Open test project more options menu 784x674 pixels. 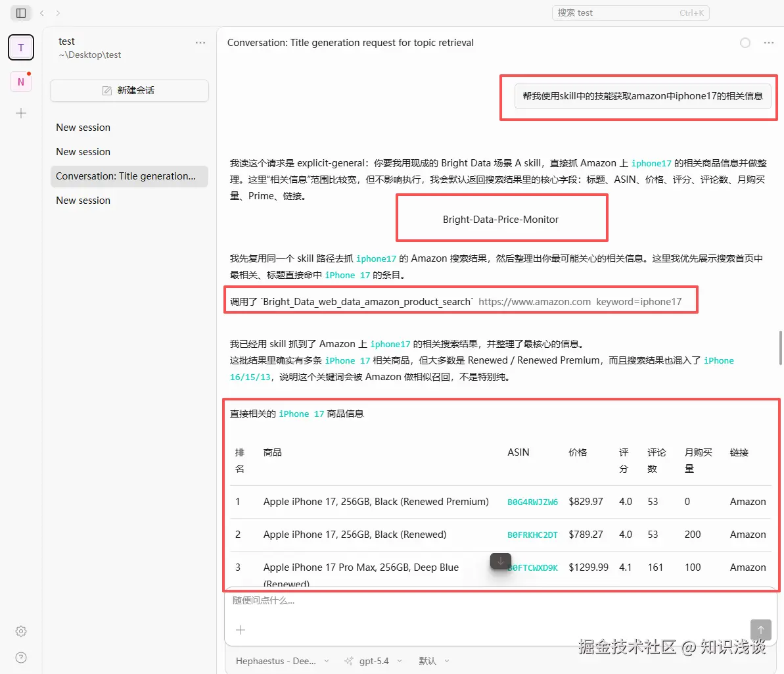tap(200, 43)
